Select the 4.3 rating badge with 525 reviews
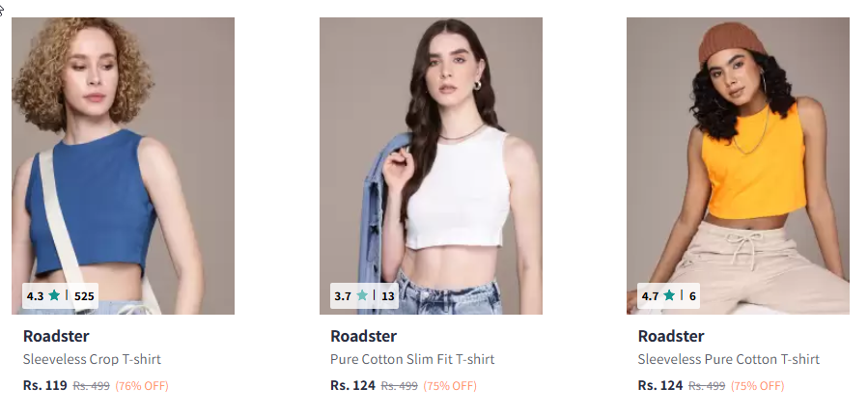 coord(60,296)
